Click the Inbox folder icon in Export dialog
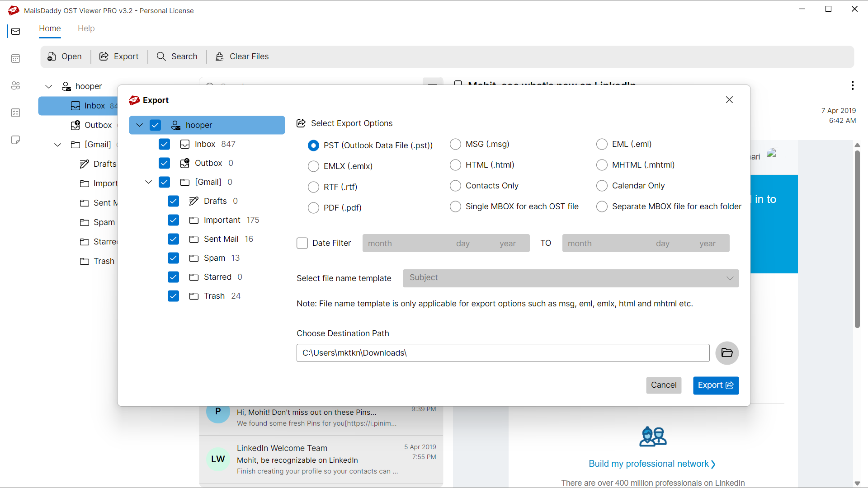Viewport: 868px width, 488px height. point(184,144)
